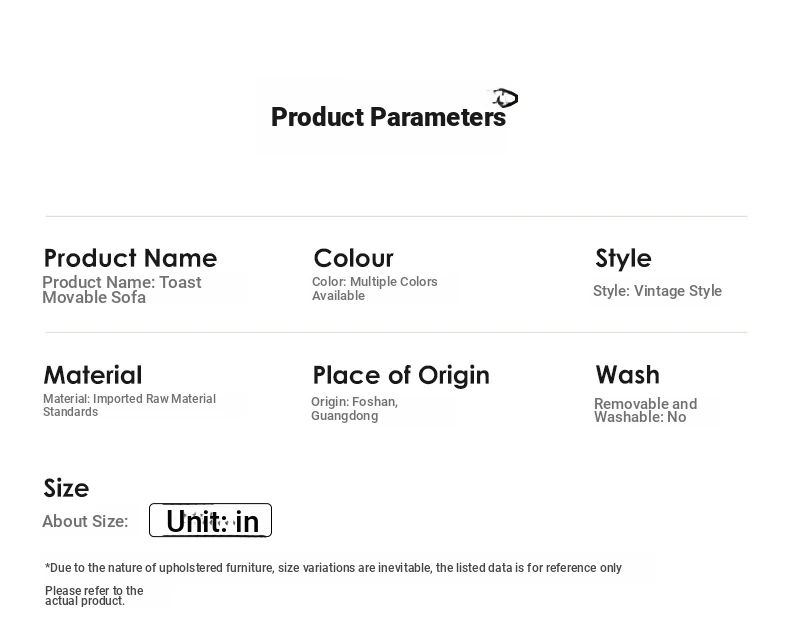Click the Material heading
This screenshot has height=636, width=790.
(x=92, y=375)
